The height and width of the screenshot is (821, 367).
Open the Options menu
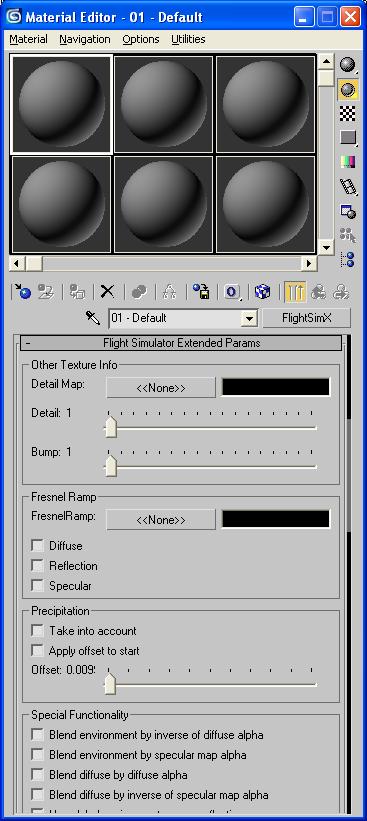(x=141, y=39)
